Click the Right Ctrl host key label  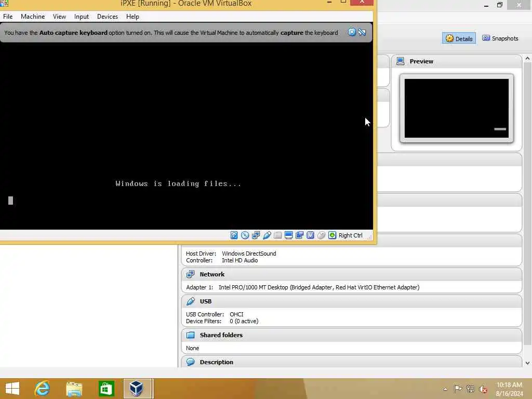pyautogui.click(x=351, y=235)
